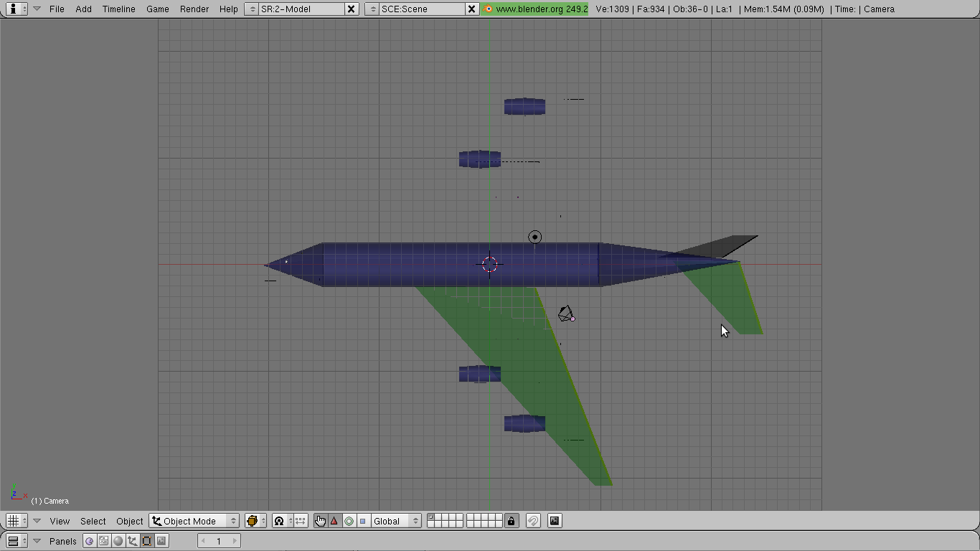Click the current frame number field
980x551 pixels.
(219, 541)
